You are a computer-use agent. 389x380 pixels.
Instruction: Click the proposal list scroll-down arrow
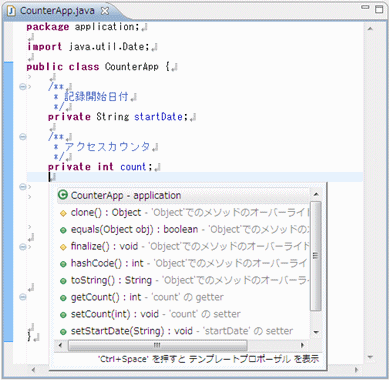tap(316, 332)
